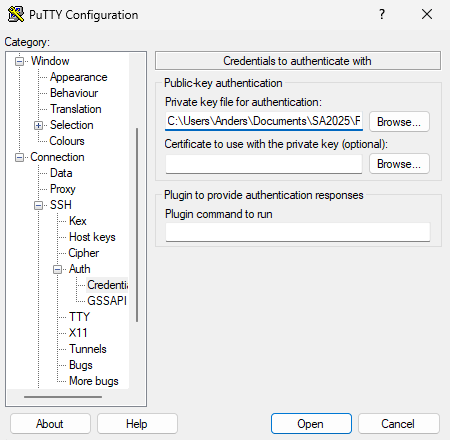Open the Appearance category
Image resolution: width=450 pixels, height=440 pixels.
(x=79, y=77)
